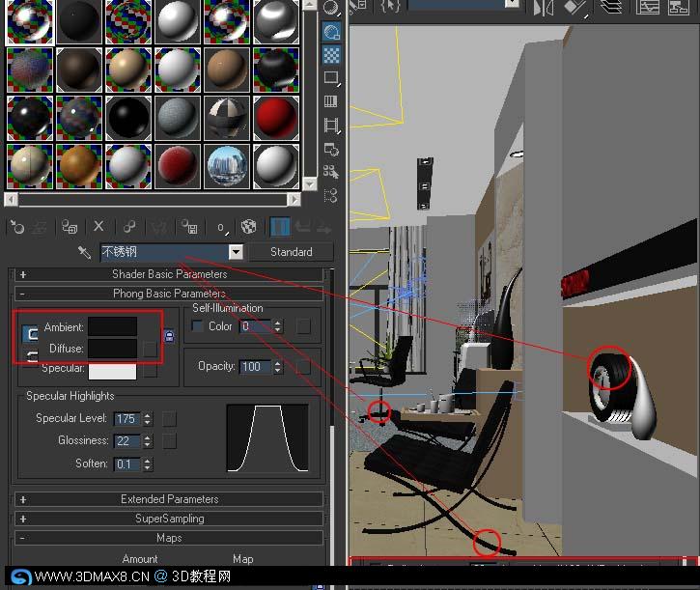Toggle Backlight for sample slots
Viewport: 700px width, 590px height.
[x=331, y=32]
